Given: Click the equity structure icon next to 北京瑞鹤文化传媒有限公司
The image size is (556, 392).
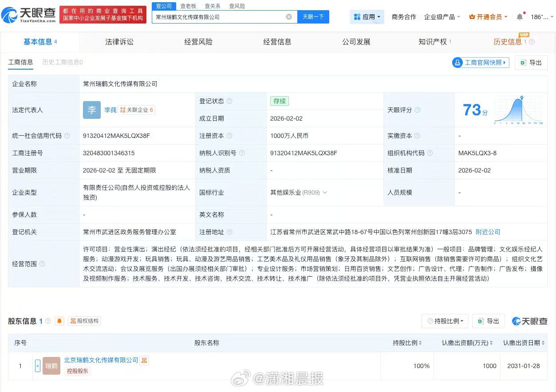Looking at the screenshot, I should tap(144, 361).
